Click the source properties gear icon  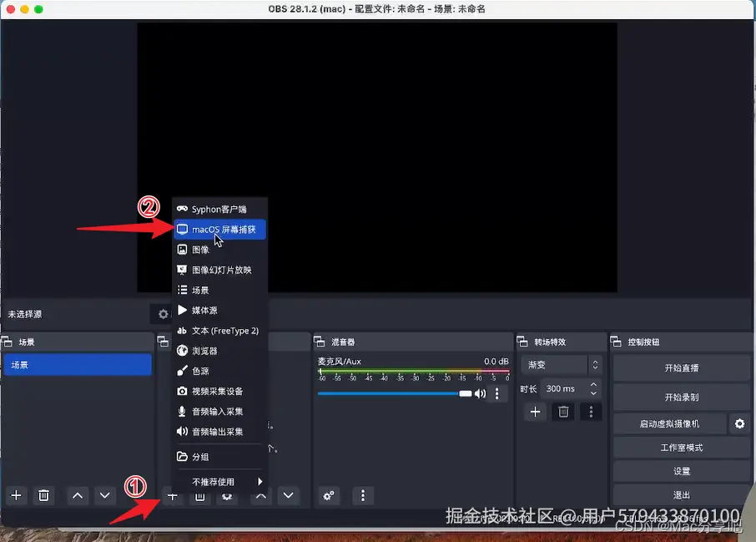coord(162,313)
